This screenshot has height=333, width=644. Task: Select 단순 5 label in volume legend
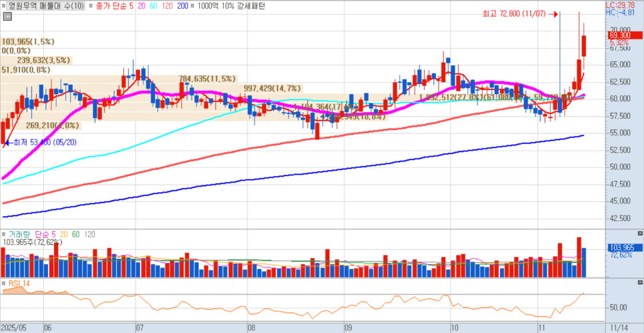click(x=45, y=234)
